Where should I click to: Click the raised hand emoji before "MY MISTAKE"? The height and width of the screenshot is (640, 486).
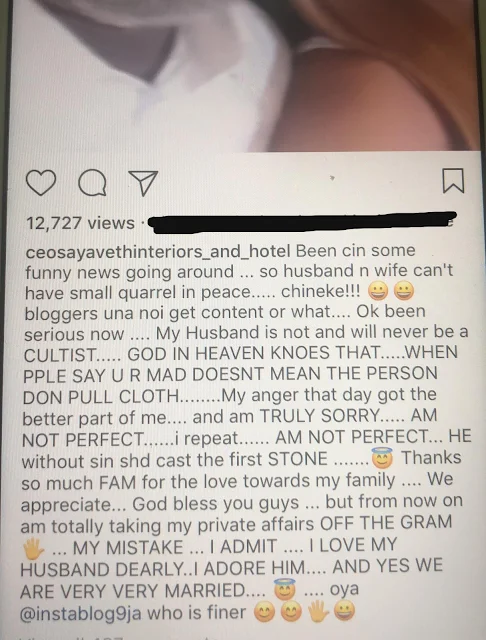point(33,548)
